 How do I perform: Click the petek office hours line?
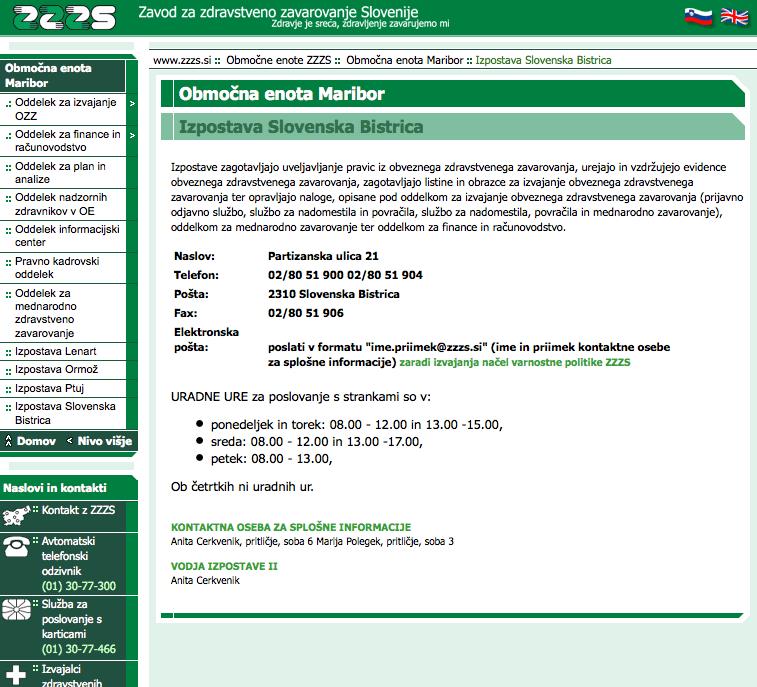pos(271,459)
